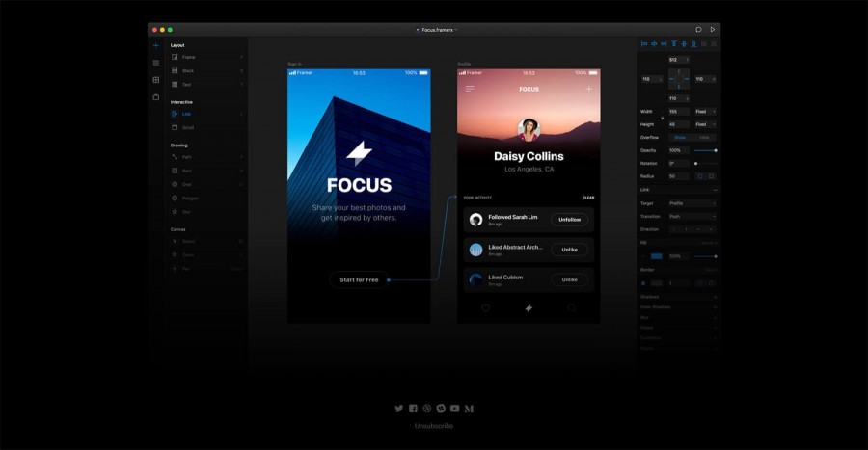This screenshot has height=450, width=868.
Task: Click the heart tab in Profile screen
Action: click(x=485, y=308)
